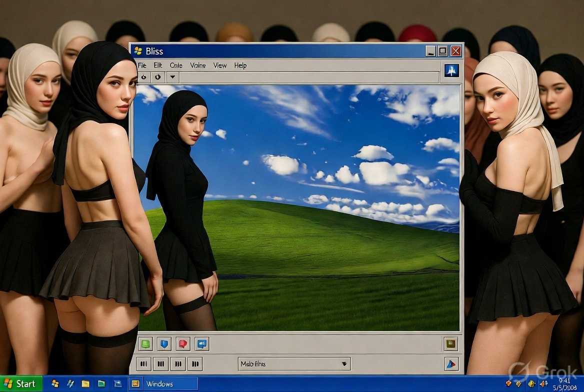Click the Windows flag icon next to Start
The width and height of the screenshot is (584, 392).
tap(55, 384)
